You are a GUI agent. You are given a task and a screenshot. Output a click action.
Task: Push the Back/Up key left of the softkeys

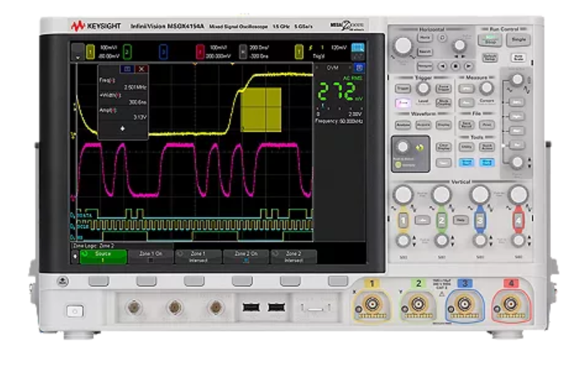point(63,281)
